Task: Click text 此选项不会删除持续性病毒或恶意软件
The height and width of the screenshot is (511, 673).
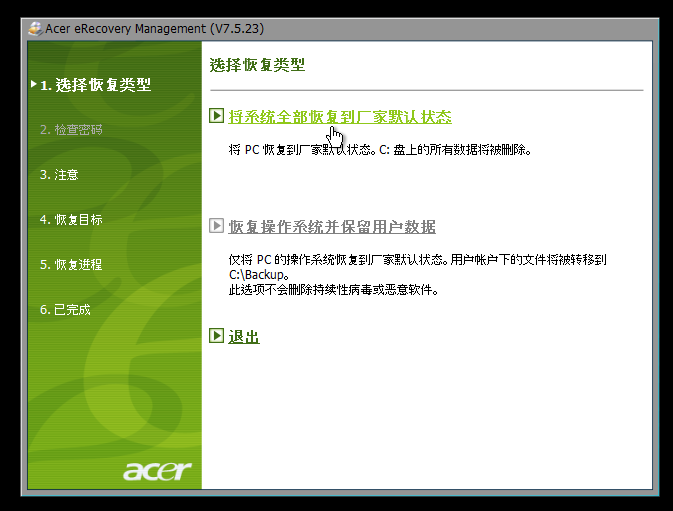Action: pos(333,290)
